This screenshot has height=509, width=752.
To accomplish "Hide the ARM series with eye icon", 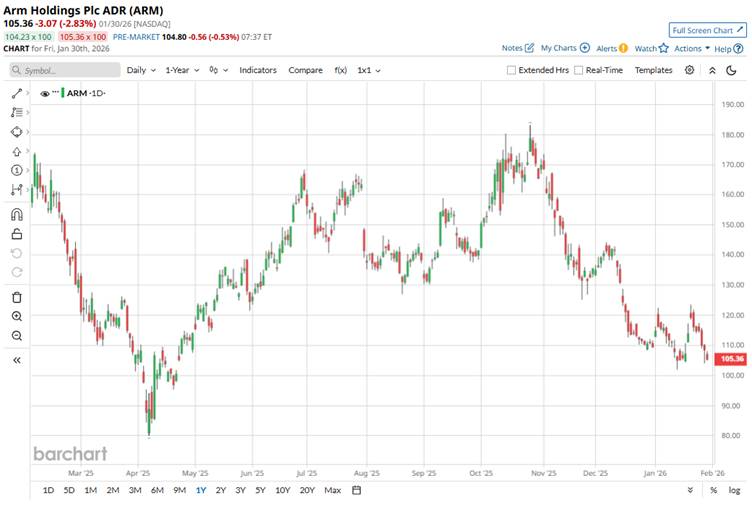I will pyautogui.click(x=45, y=94).
